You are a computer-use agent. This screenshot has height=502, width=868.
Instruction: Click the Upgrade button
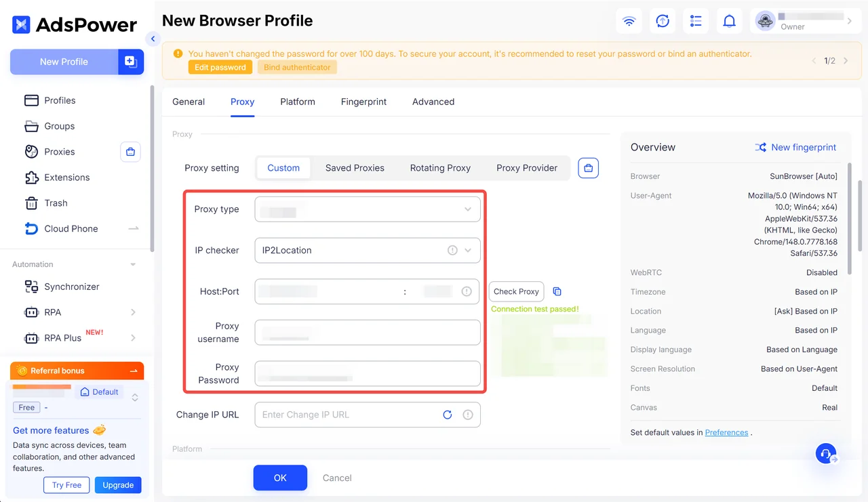pos(118,485)
